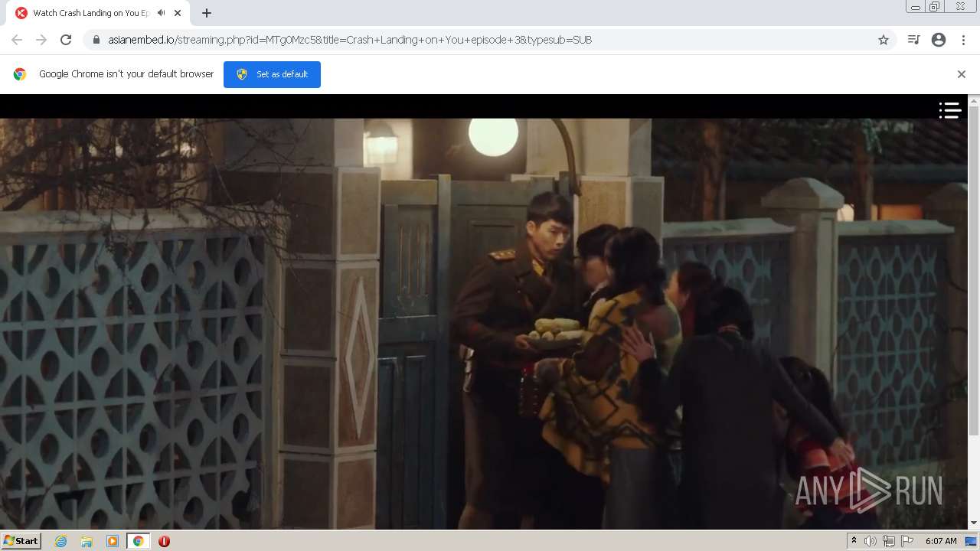This screenshot has width=980, height=551.
Task: Bookmark this page with star icon
Action: [884, 40]
